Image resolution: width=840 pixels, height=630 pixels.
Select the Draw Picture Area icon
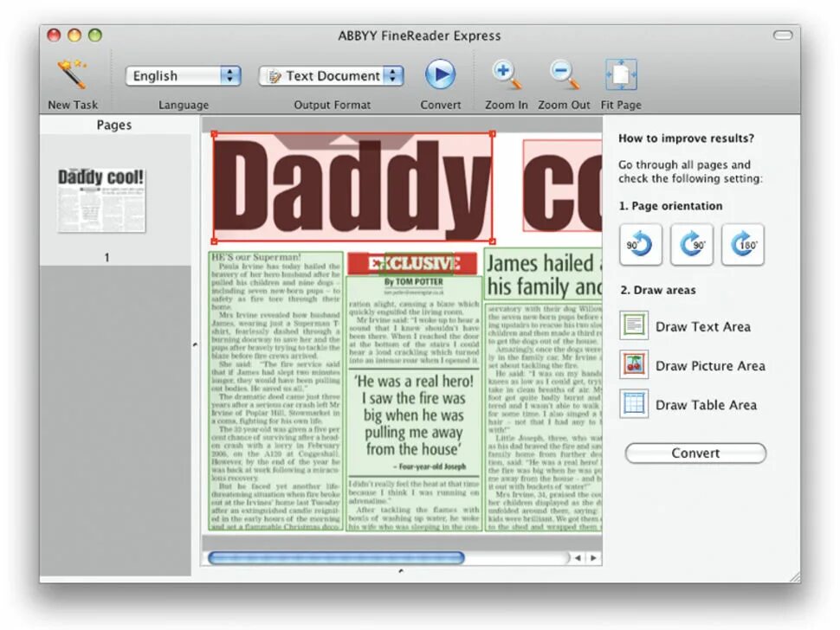[x=634, y=364]
